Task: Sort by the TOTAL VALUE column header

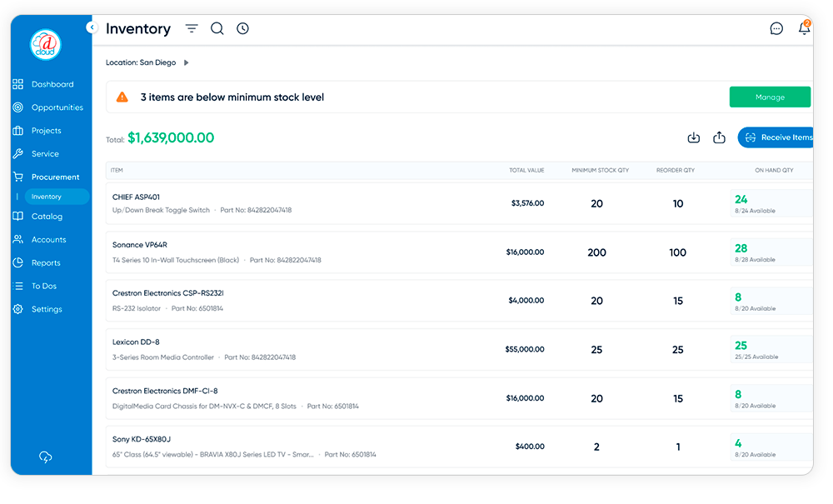Action: pos(526,171)
